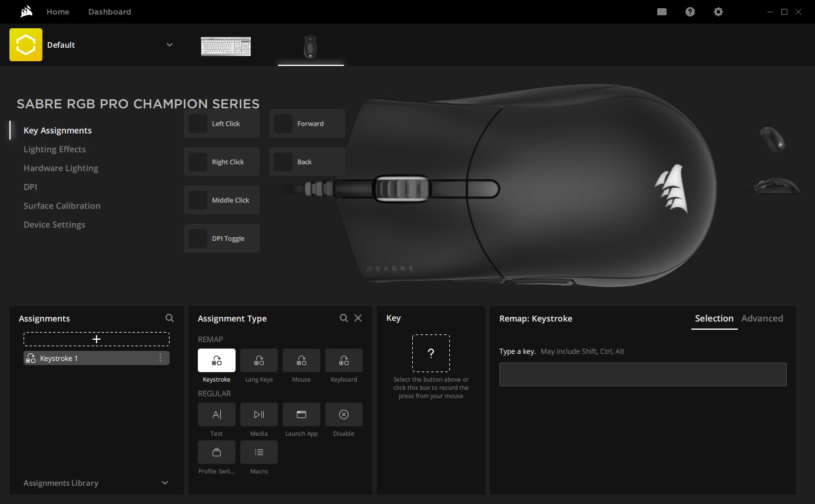Select the keyboard device thumbnail

pyautogui.click(x=226, y=47)
